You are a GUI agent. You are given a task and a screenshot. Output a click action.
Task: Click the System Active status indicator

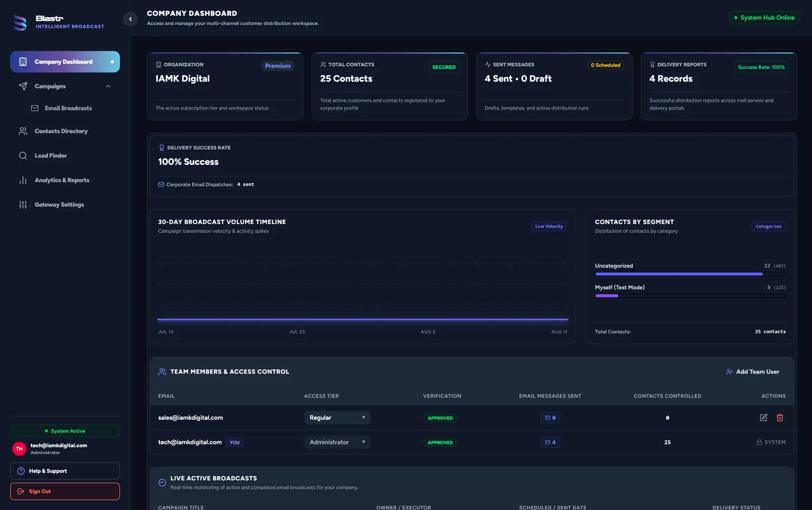[65, 431]
